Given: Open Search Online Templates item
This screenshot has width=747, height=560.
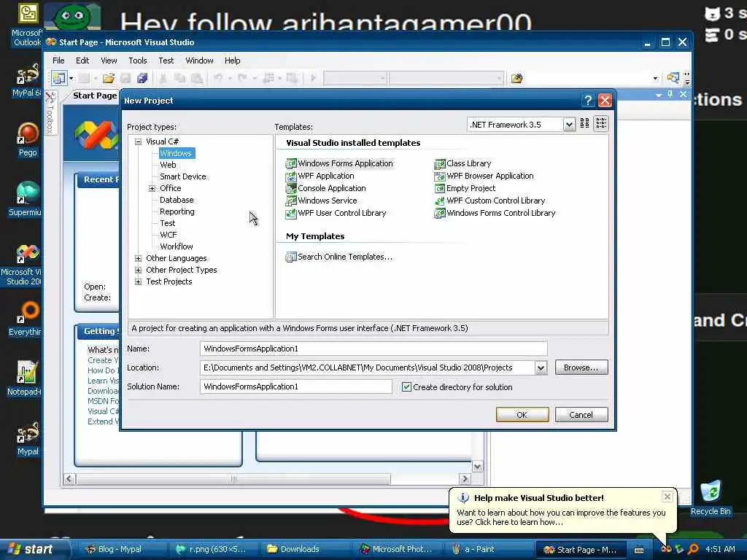Looking at the screenshot, I should coord(338,257).
